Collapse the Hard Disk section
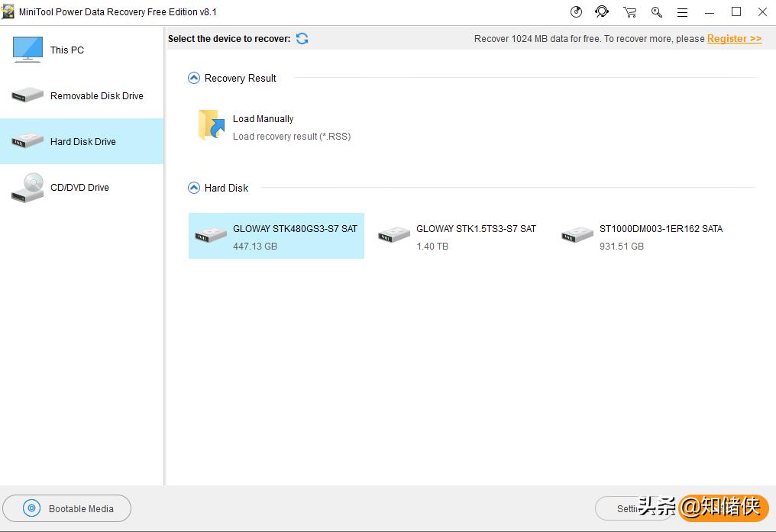776x532 pixels. coord(194,188)
